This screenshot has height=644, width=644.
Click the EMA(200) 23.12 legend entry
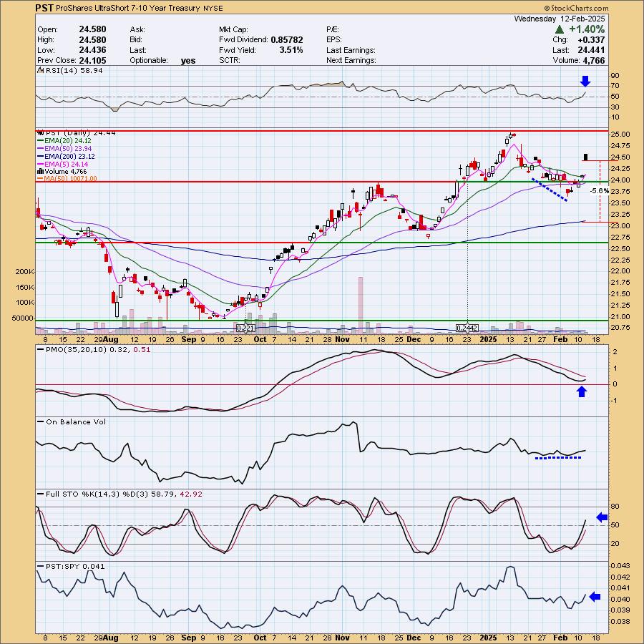click(x=69, y=157)
